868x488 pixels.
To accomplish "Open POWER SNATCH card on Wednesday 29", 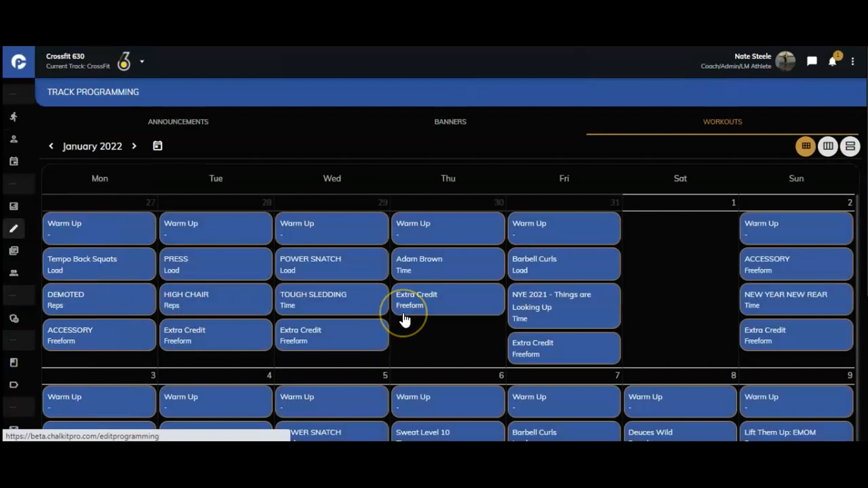I will (x=332, y=264).
